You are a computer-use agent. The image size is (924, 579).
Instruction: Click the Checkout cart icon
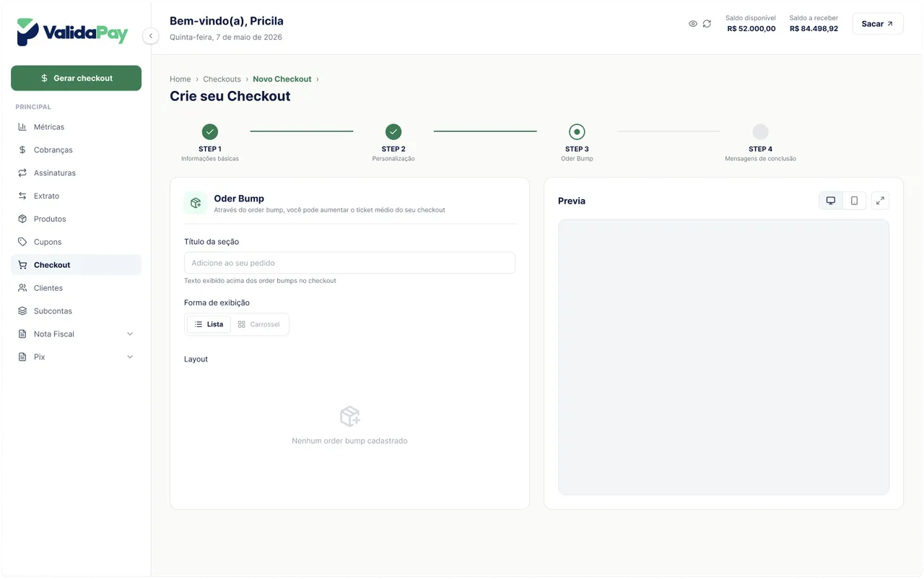pos(22,265)
